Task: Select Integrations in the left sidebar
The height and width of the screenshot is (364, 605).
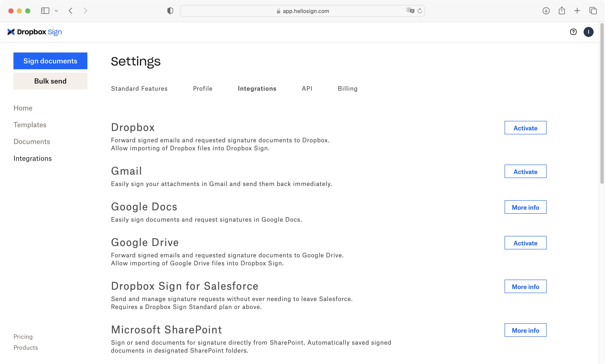Action: 32,158
